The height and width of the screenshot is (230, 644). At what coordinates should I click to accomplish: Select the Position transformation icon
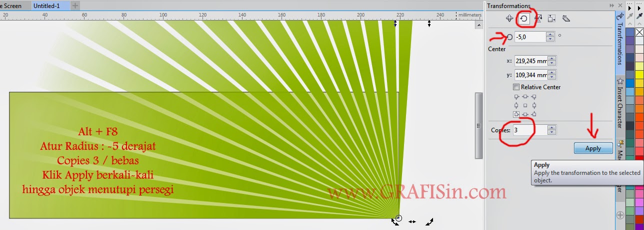[509, 19]
